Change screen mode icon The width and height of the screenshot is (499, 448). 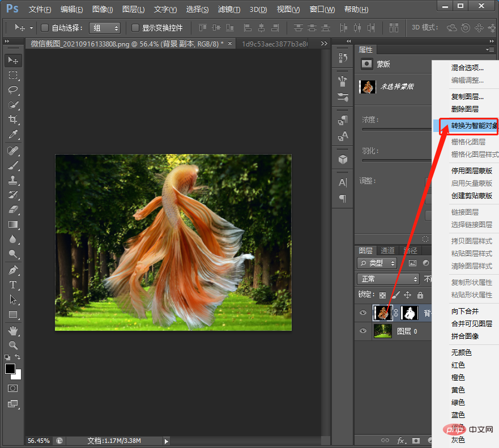[13, 404]
